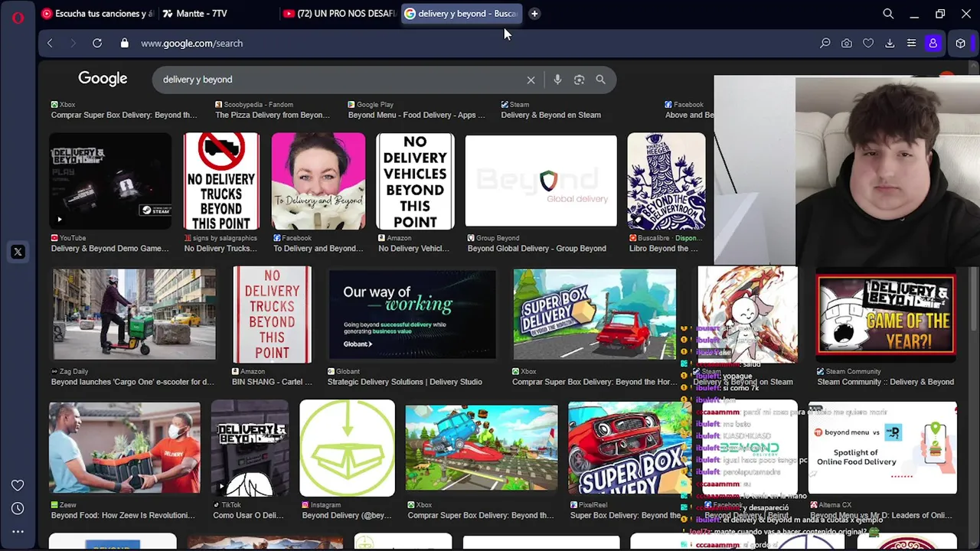Open Cargo One e-scooter street photo

(x=134, y=315)
